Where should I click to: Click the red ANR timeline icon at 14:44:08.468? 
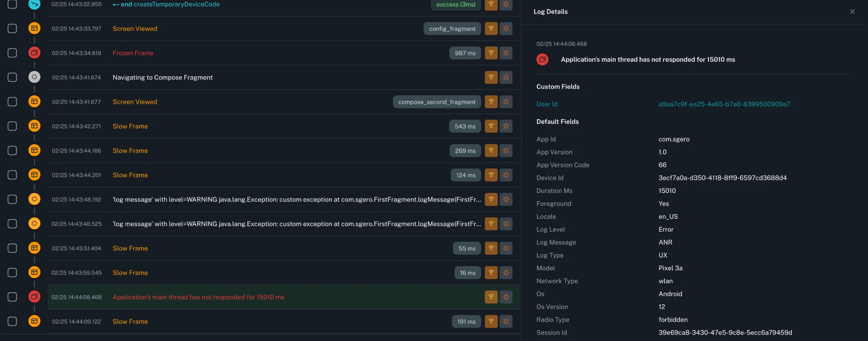pos(34,297)
